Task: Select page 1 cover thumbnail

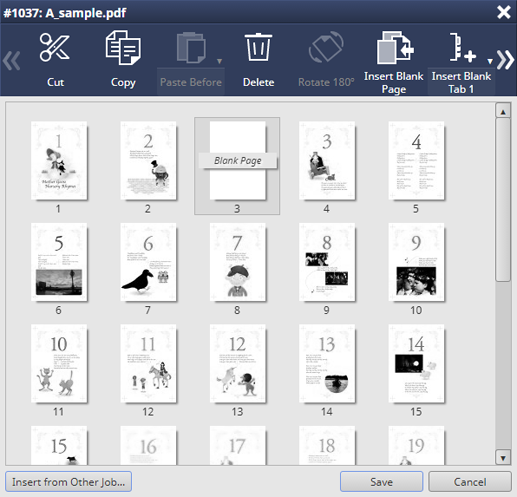Action: 59,161
